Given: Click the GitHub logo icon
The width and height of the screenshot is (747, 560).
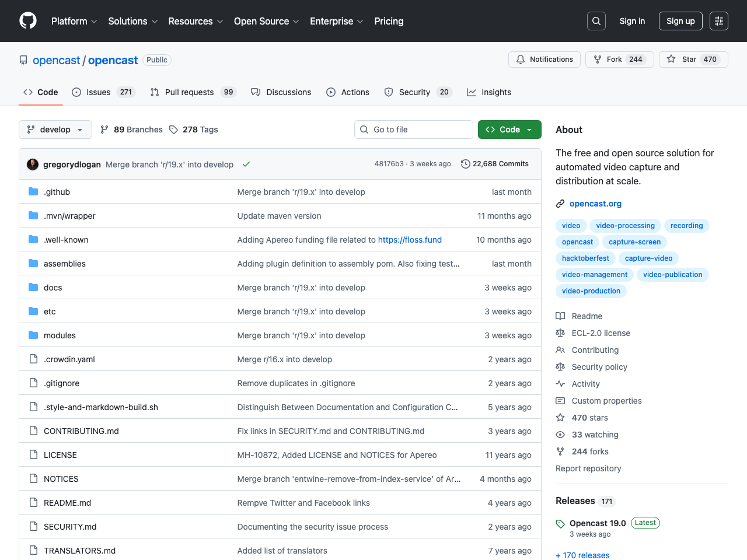Looking at the screenshot, I should (x=28, y=21).
